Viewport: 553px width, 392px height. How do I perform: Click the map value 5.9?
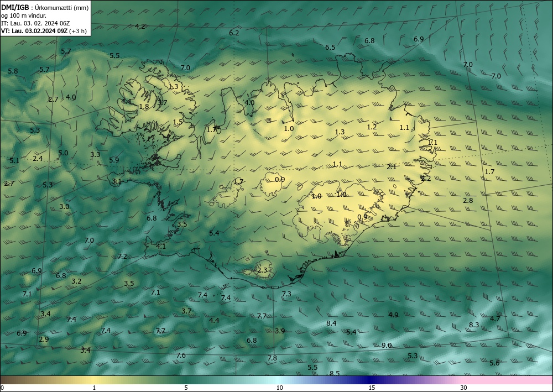click(x=114, y=160)
